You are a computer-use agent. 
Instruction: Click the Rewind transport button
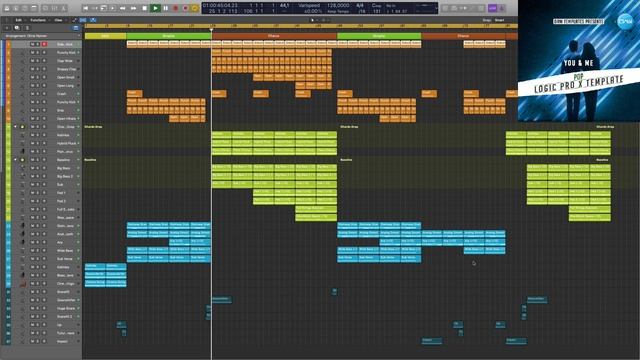click(122, 8)
